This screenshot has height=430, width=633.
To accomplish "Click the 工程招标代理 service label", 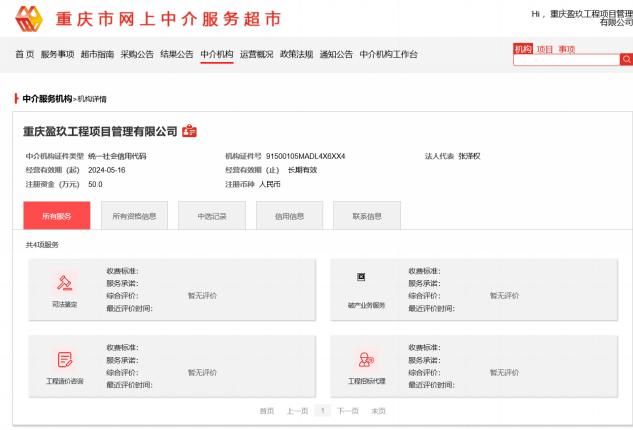I will (x=367, y=381).
